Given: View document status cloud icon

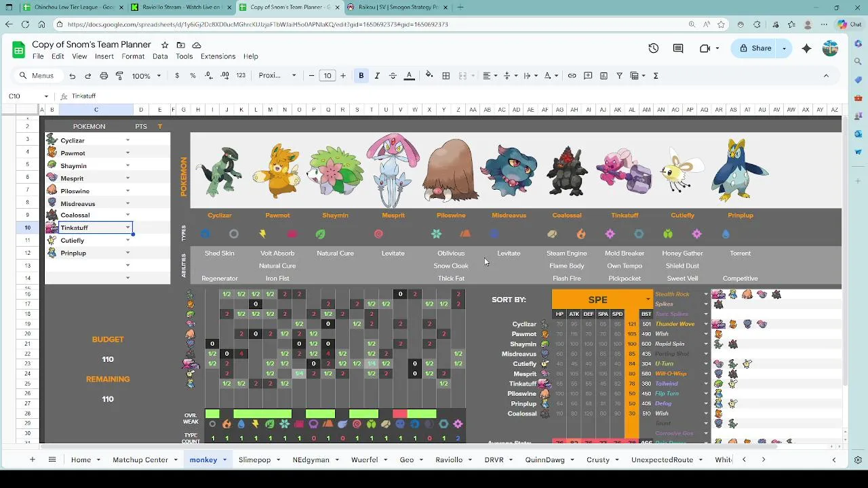Looking at the screenshot, I should click(197, 45).
